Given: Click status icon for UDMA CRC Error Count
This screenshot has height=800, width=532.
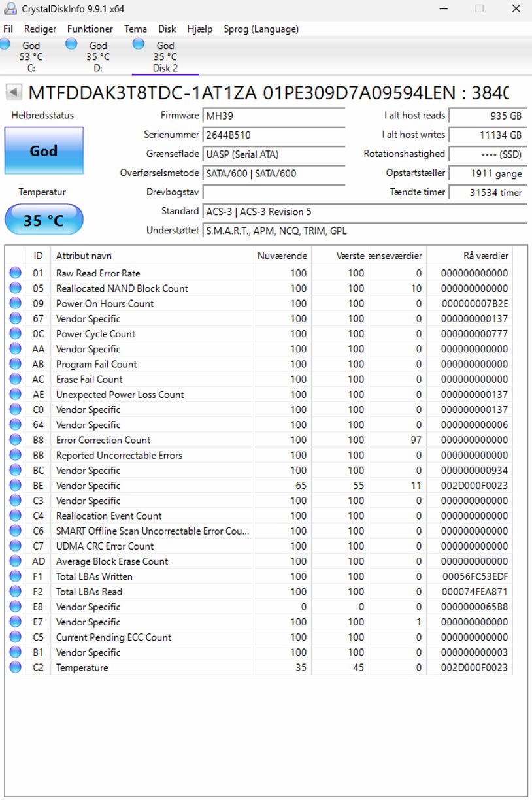Looking at the screenshot, I should (x=15, y=546).
